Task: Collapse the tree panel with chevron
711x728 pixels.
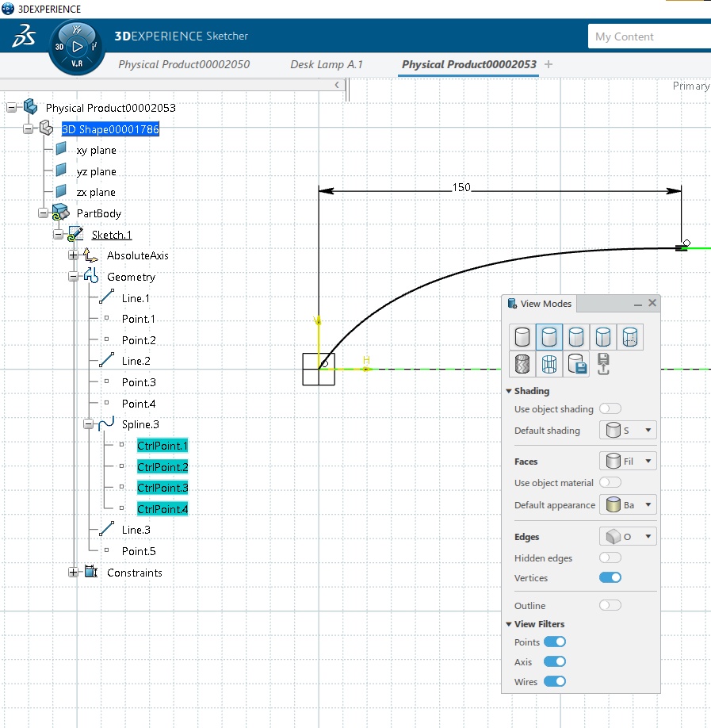Action: pos(337,85)
